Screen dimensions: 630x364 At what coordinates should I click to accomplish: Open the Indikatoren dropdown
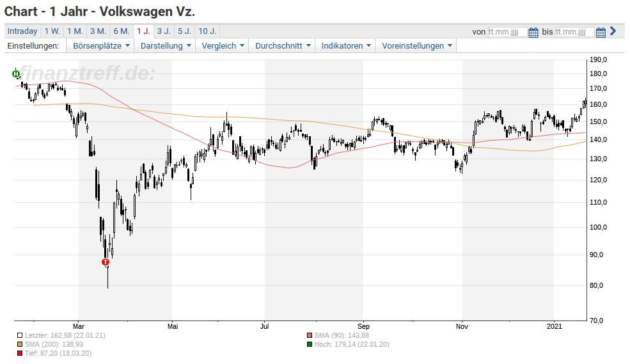(345, 46)
